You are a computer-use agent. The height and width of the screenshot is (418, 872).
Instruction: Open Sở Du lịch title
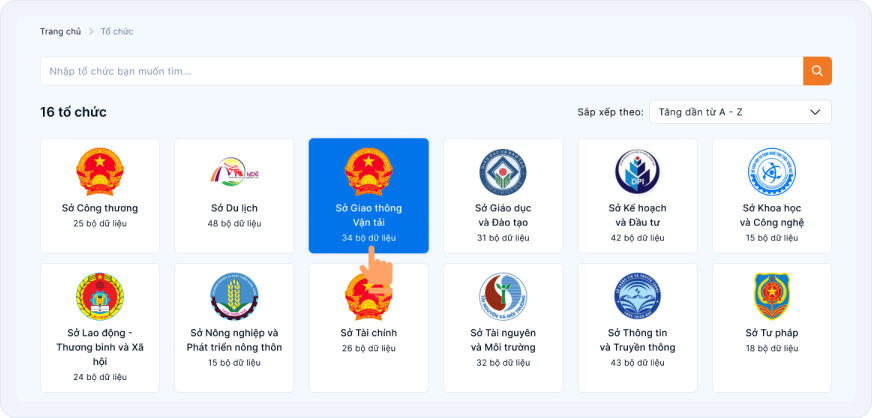[x=234, y=208]
